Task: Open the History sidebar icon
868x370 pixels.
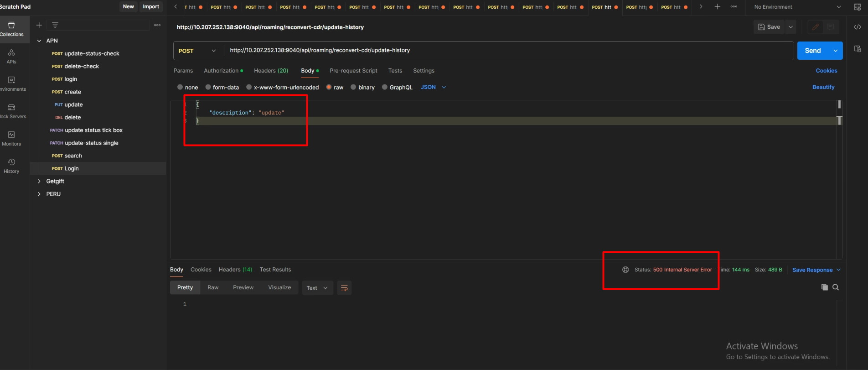Action: click(x=11, y=166)
